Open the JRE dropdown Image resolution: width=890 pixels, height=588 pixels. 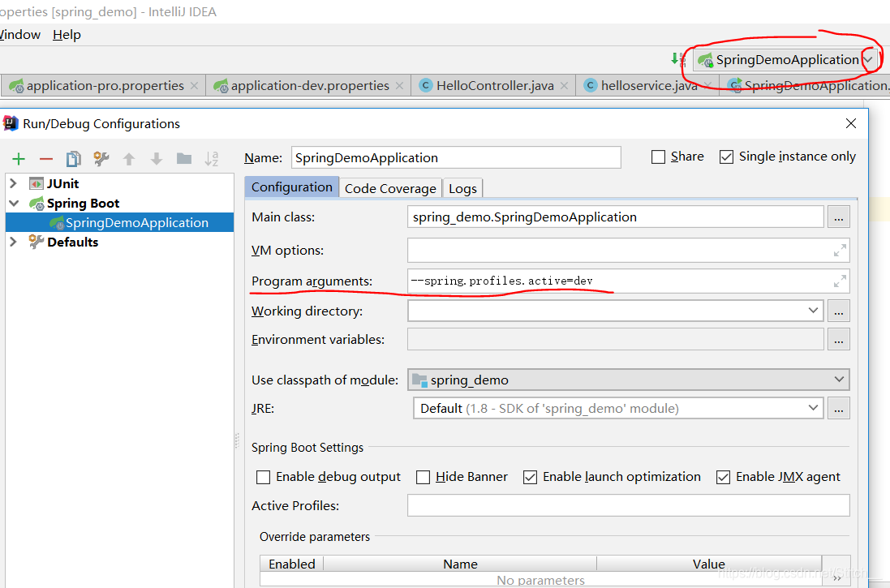click(x=813, y=408)
